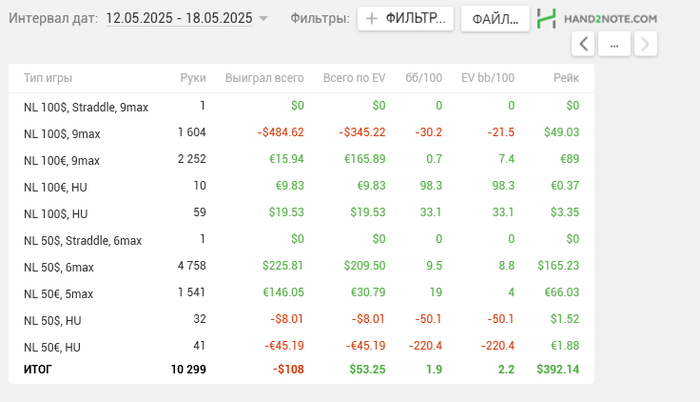This screenshot has height=402, width=700.
Task: Sort by the Тип игры column header
Action: pos(48,78)
